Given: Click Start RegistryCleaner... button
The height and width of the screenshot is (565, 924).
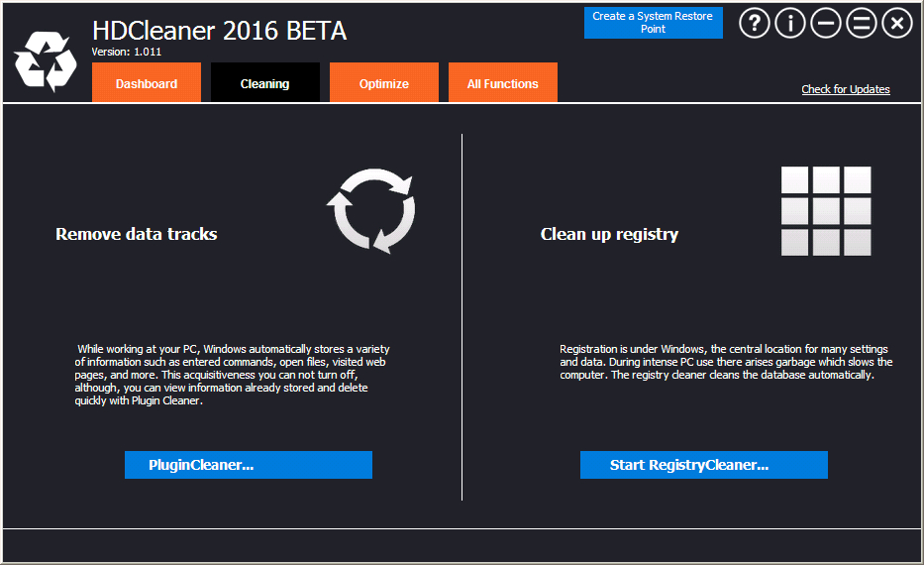Looking at the screenshot, I should pos(703,465).
